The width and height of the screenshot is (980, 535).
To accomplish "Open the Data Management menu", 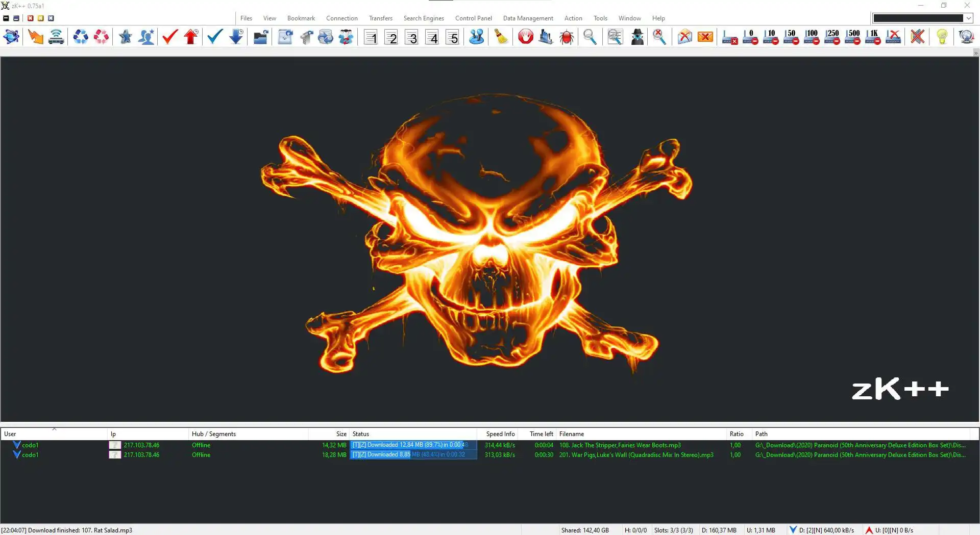I will click(528, 18).
